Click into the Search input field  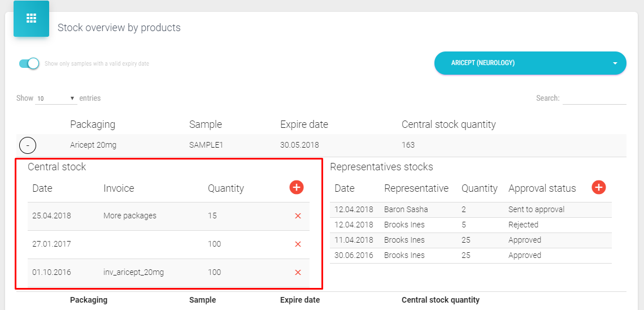click(x=594, y=98)
